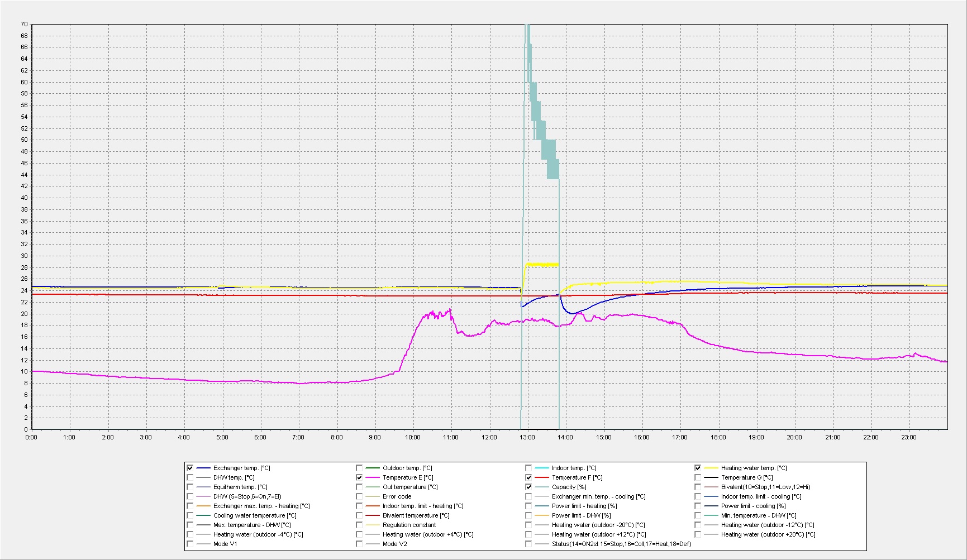
Task: Tick the Out temperature [°C] checkbox
Action: coord(359,487)
